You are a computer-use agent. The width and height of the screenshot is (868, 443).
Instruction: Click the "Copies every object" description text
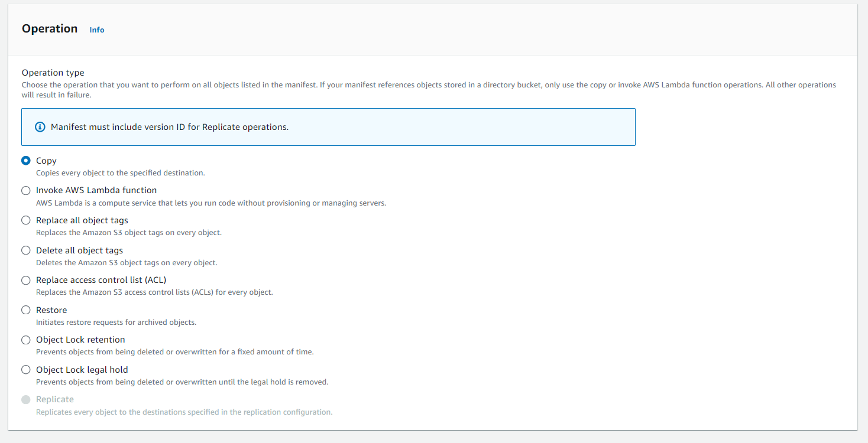pyautogui.click(x=121, y=173)
